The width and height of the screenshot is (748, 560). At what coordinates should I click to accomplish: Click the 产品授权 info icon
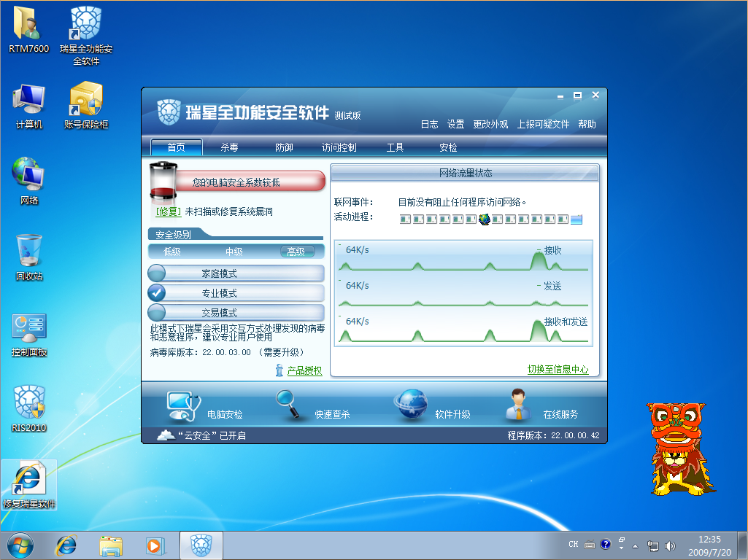[x=279, y=370]
